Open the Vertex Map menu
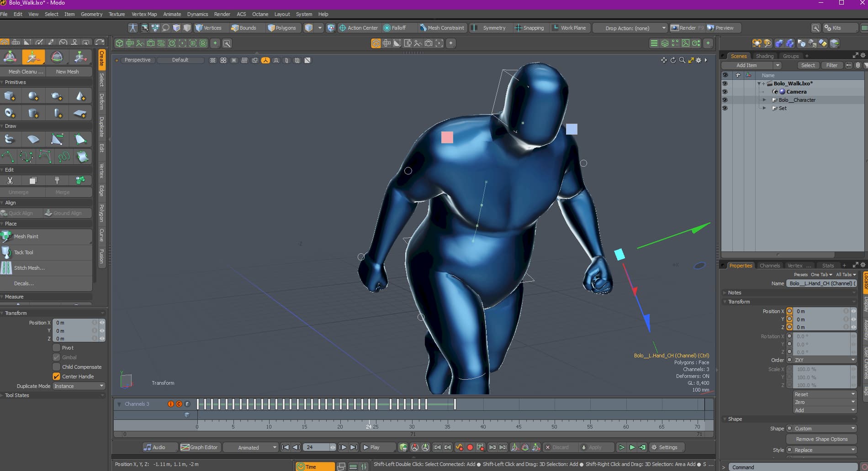868x471 pixels. tap(144, 14)
